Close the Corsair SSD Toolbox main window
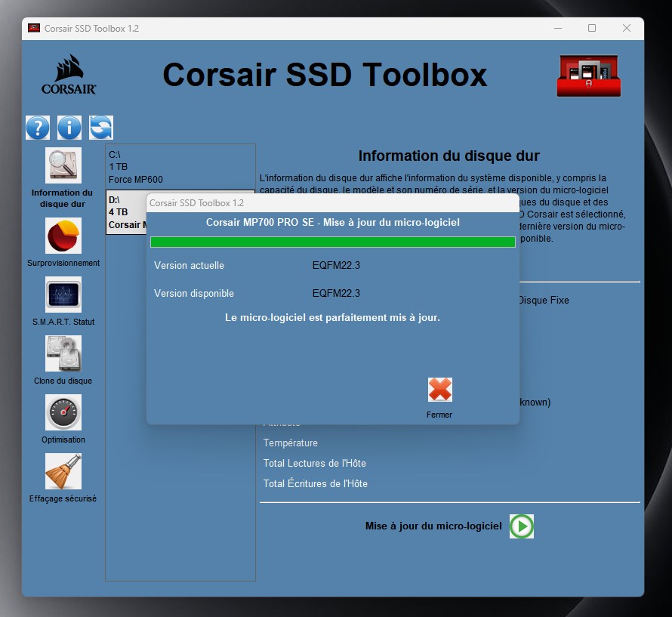Image resolution: width=672 pixels, height=617 pixels. click(x=627, y=28)
